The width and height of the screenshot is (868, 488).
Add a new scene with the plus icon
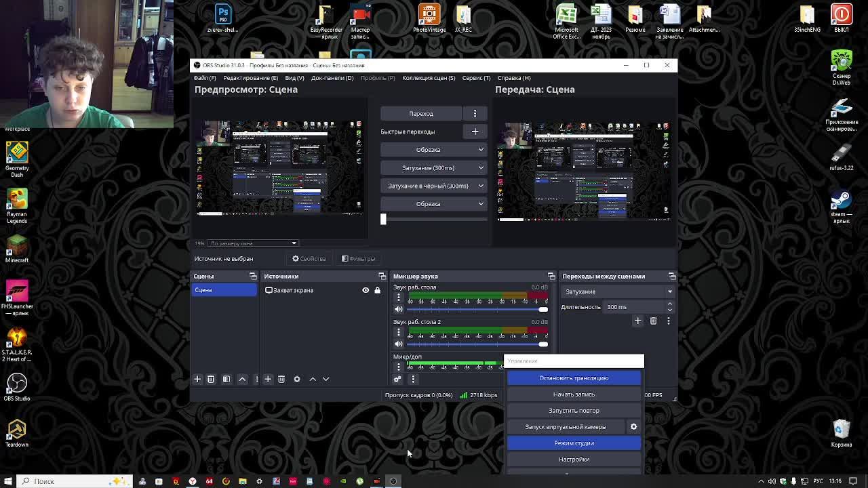pos(197,379)
